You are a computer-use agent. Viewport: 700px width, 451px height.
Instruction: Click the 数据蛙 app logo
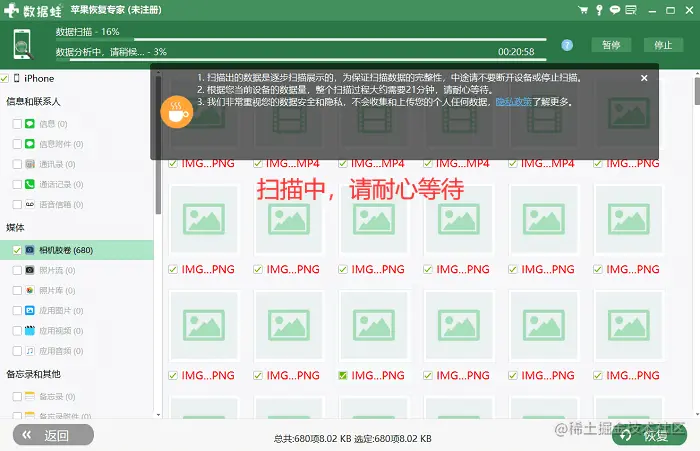coord(33,10)
